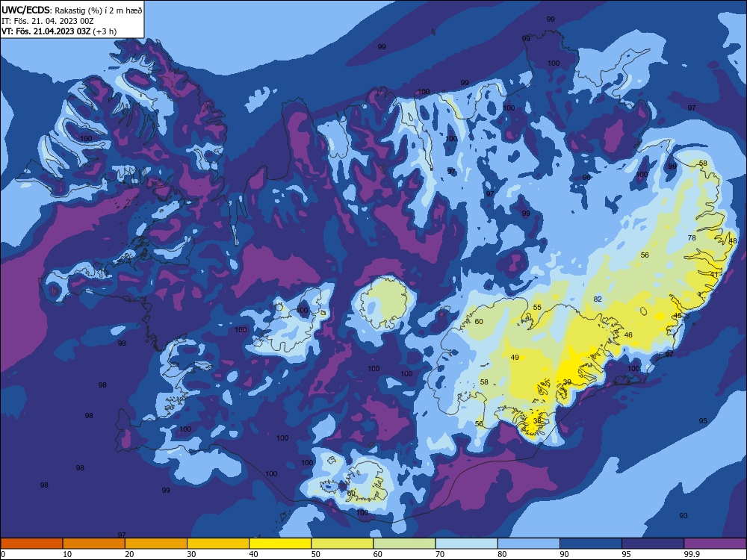Click the humidity value '82' on the map
Screen dimensions: 747x560
pos(598,299)
